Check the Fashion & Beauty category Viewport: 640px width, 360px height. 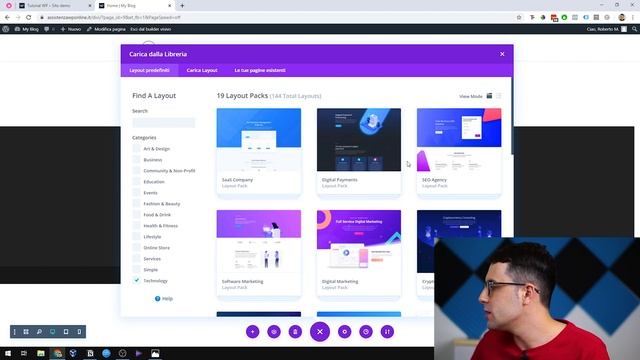click(x=136, y=204)
